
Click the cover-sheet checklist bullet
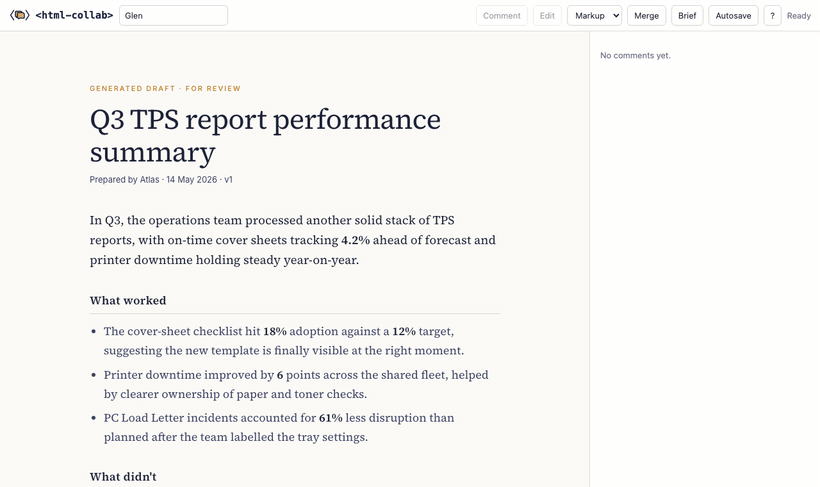pyautogui.click(x=284, y=341)
